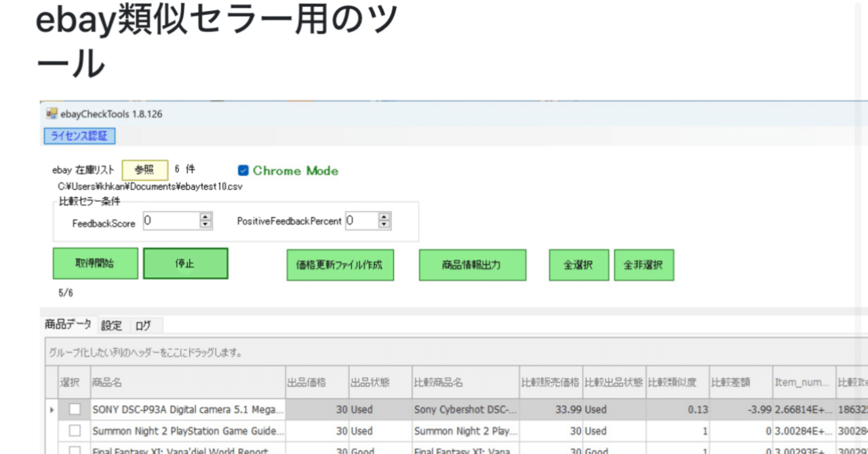Click the 全選択 button
The width and height of the screenshot is (868, 454).
click(x=578, y=265)
